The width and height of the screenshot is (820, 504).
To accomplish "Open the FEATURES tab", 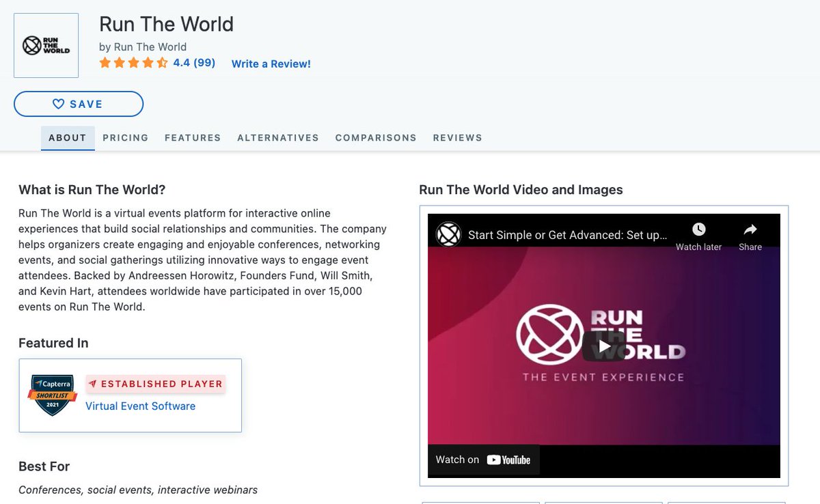I will click(x=193, y=137).
